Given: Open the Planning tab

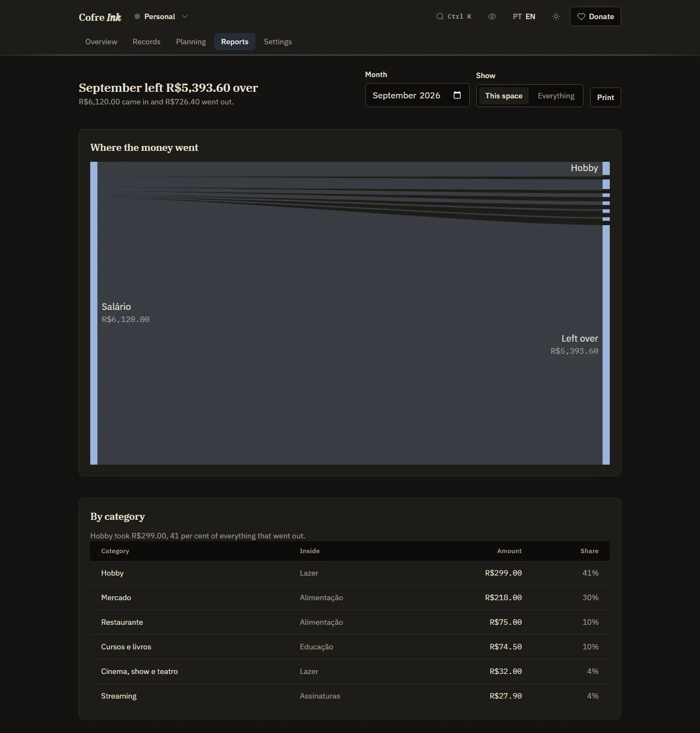Looking at the screenshot, I should coord(191,42).
